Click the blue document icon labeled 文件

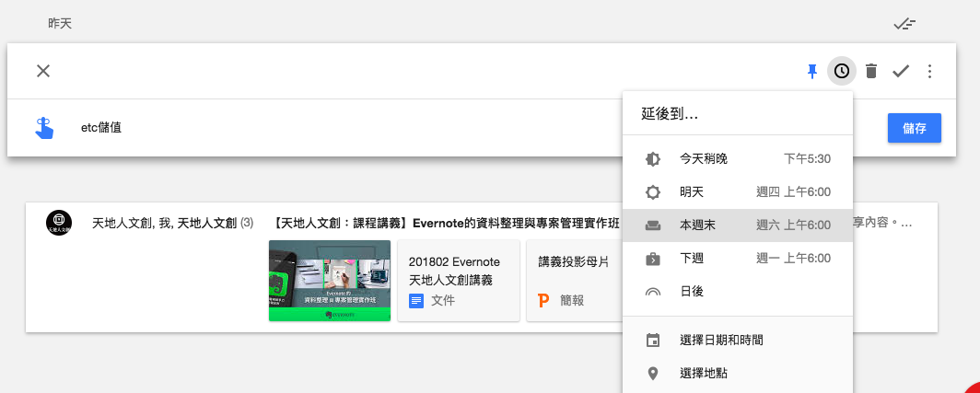click(x=416, y=301)
